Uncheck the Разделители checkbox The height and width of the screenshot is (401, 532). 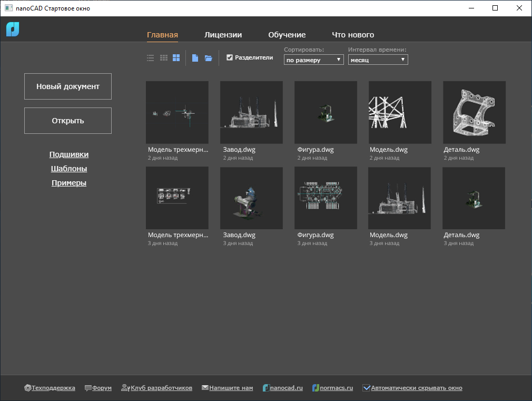pyautogui.click(x=230, y=57)
